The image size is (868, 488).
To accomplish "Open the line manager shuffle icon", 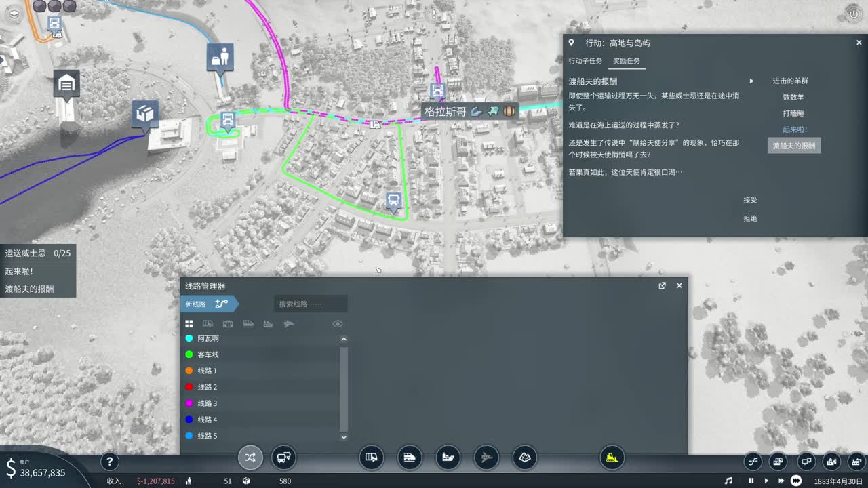I will [x=250, y=457].
